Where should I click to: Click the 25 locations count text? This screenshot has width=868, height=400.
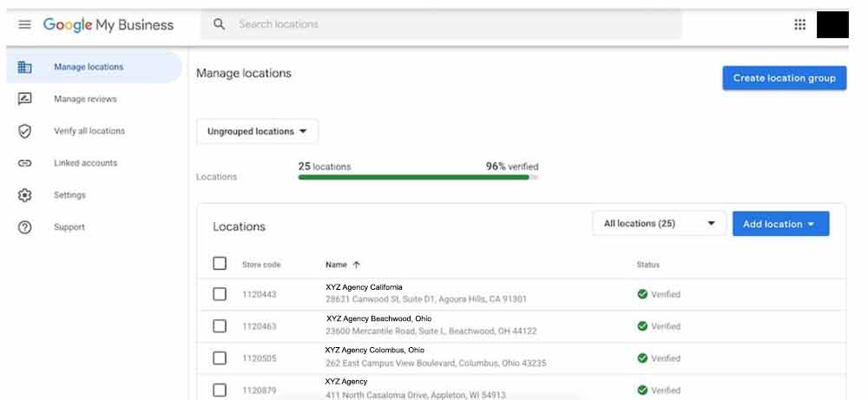coord(325,167)
